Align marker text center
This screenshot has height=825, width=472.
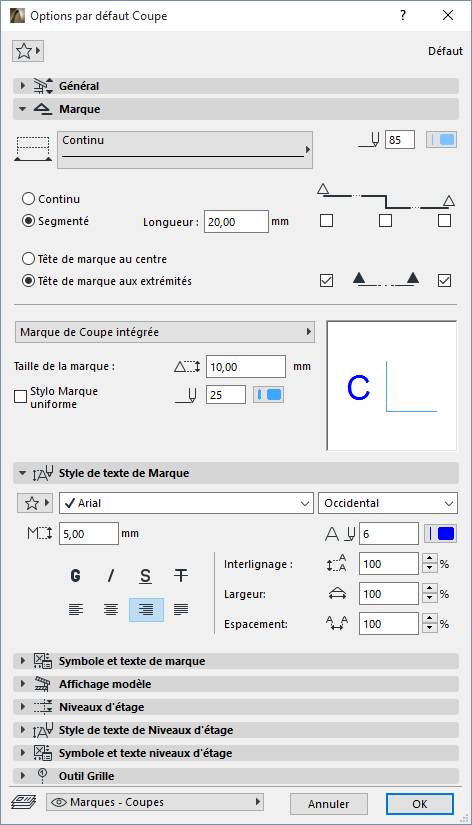pos(111,610)
